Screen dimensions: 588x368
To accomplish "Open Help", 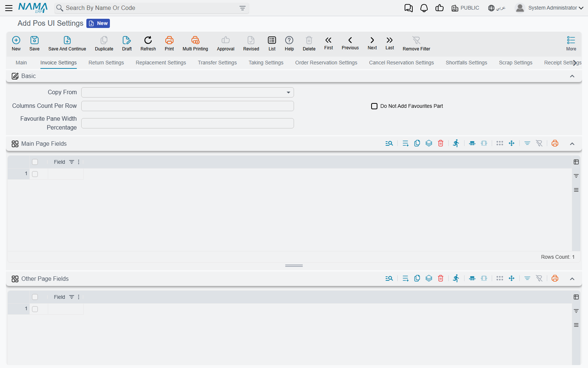I will pyautogui.click(x=289, y=43).
